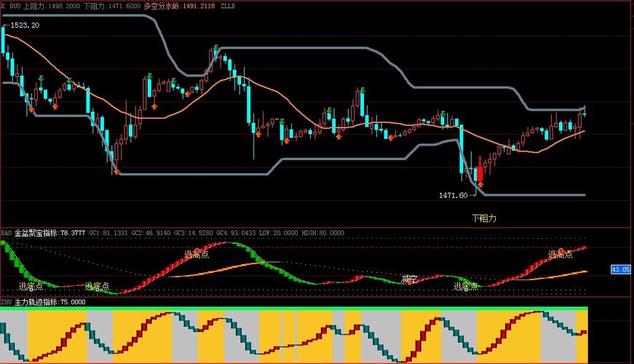Click the red candlestick near the 1471.60 low

(x=480, y=173)
